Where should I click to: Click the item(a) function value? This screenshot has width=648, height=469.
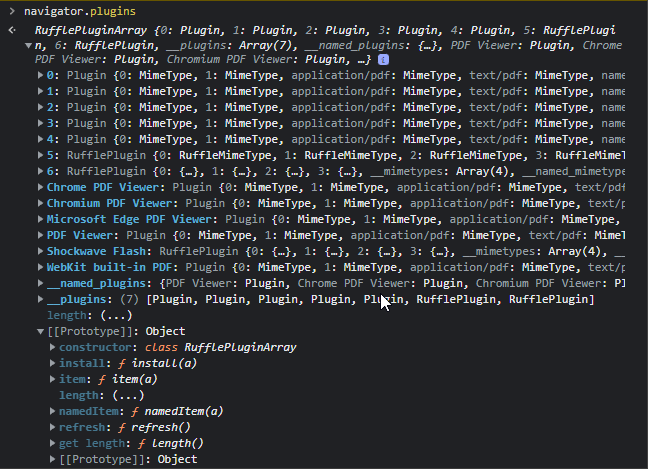(135, 379)
